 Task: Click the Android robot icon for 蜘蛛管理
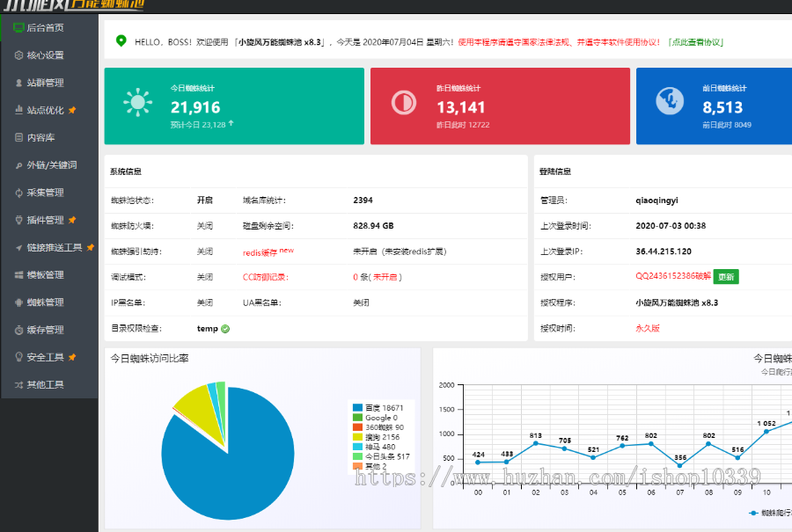tap(18, 302)
